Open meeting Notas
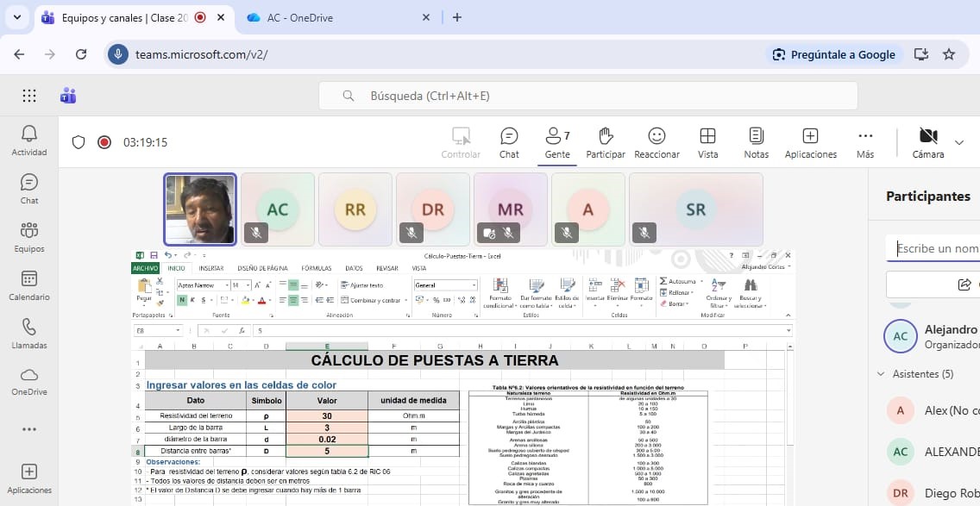The height and width of the screenshot is (506, 980). click(x=756, y=142)
